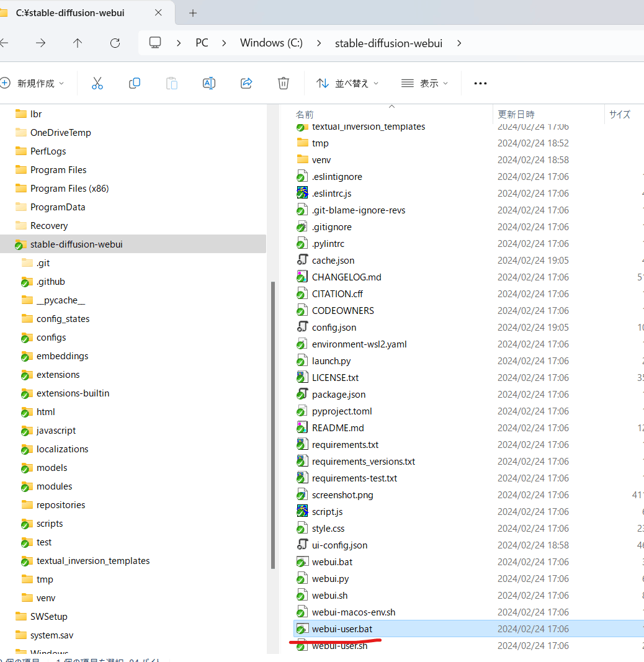Select the README.md file icon

[x=302, y=427]
